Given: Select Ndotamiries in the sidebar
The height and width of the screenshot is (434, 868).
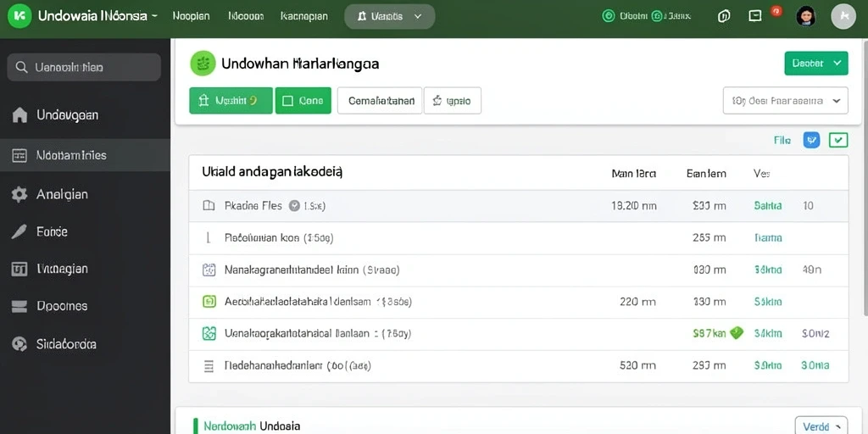Looking at the screenshot, I should click(x=86, y=156).
